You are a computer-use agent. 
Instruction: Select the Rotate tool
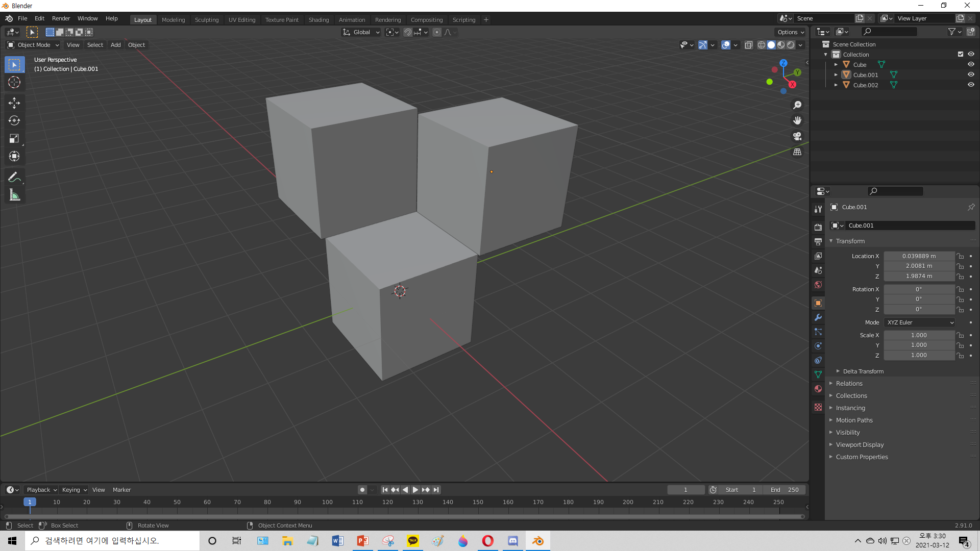(14, 121)
